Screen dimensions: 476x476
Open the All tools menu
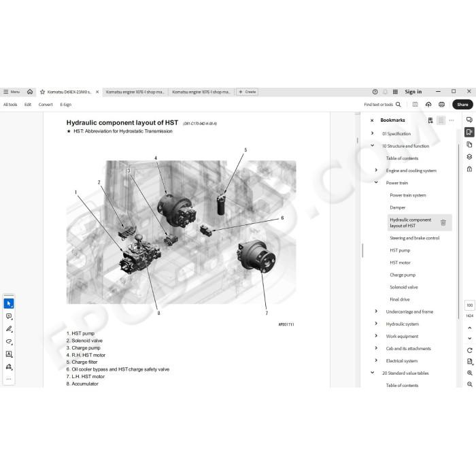[x=10, y=105]
